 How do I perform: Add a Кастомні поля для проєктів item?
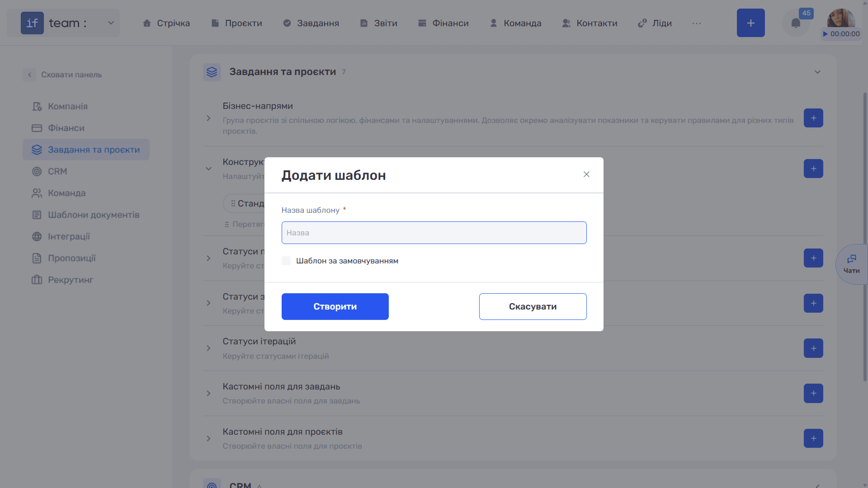tap(813, 438)
